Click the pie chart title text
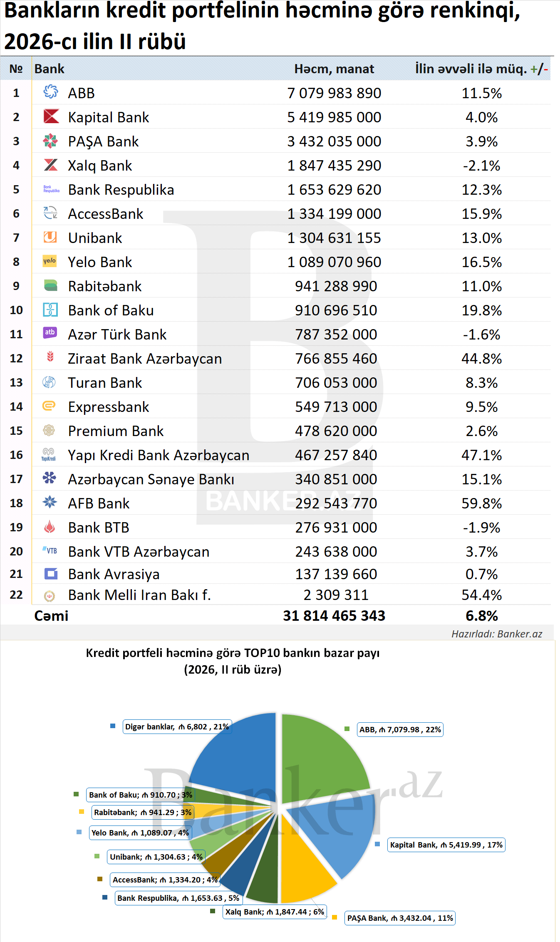Screen dimensions: 560x942 (x=233, y=661)
